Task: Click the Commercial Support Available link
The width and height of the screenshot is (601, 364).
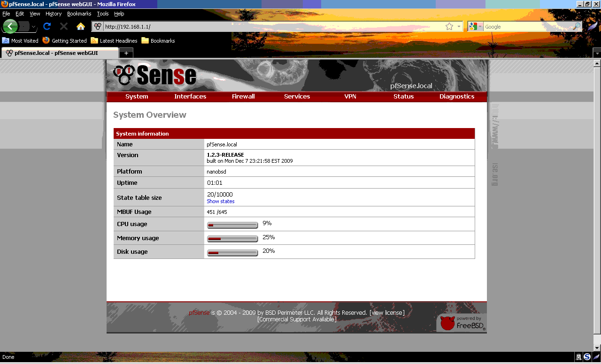Action: [x=297, y=319]
